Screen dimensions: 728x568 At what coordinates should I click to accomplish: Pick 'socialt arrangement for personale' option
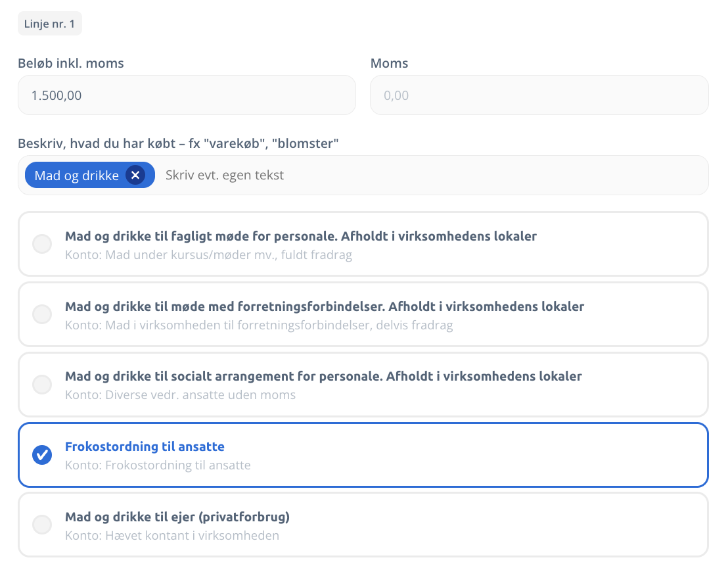(363, 385)
